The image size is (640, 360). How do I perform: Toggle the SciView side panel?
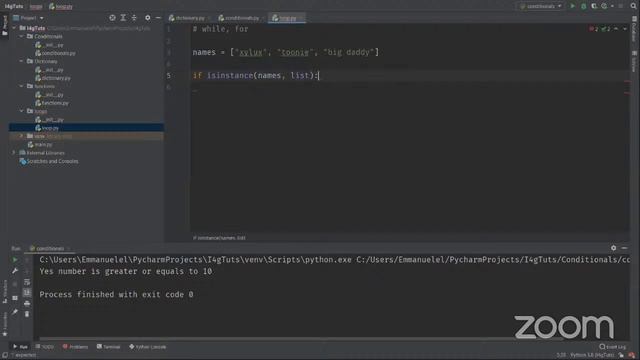(634, 61)
